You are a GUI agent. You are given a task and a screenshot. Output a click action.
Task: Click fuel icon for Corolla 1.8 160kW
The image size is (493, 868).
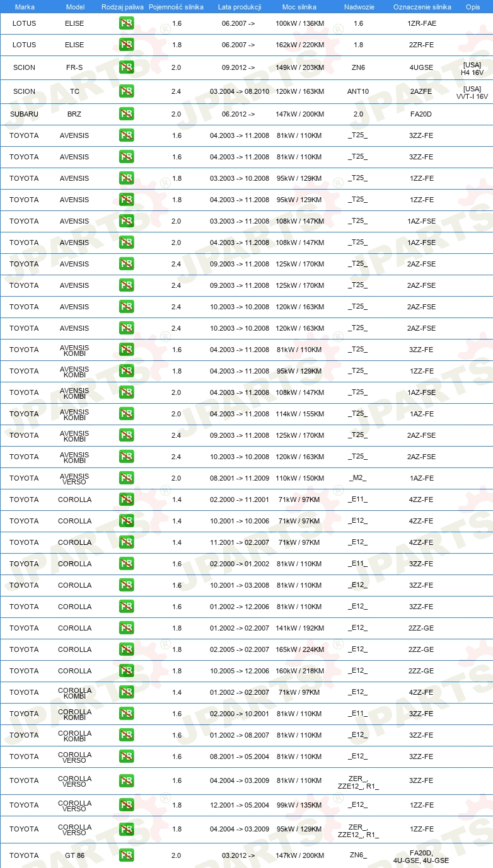pos(126,671)
